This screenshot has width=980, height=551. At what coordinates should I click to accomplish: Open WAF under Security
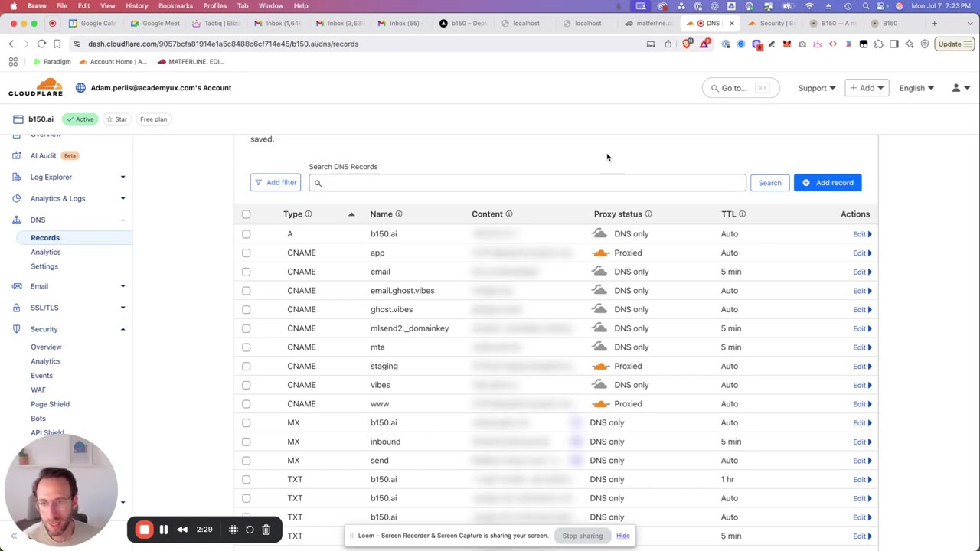[x=38, y=390]
